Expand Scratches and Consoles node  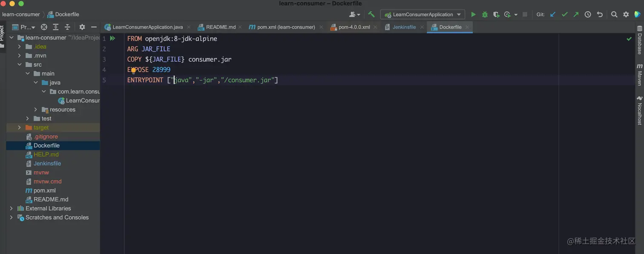pos(11,217)
